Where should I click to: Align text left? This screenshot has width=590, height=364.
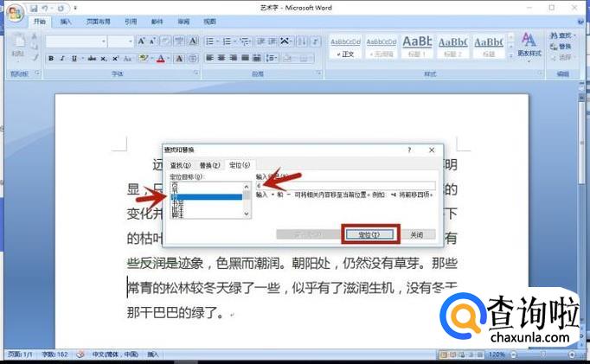pos(210,58)
